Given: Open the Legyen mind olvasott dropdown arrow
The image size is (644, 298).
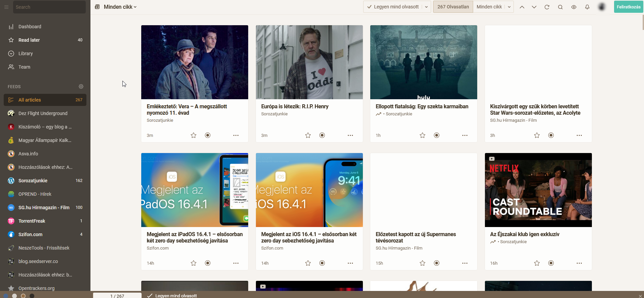Looking at the screenshot, I should click(x=426, y=7).
